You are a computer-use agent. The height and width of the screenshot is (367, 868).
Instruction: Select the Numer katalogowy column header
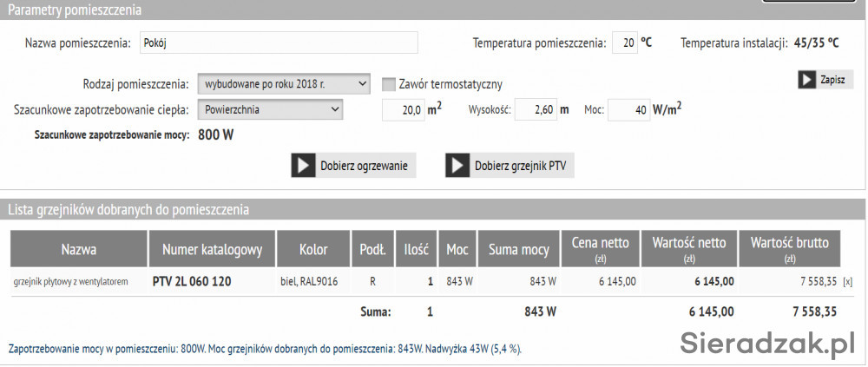tap(212, 250)
